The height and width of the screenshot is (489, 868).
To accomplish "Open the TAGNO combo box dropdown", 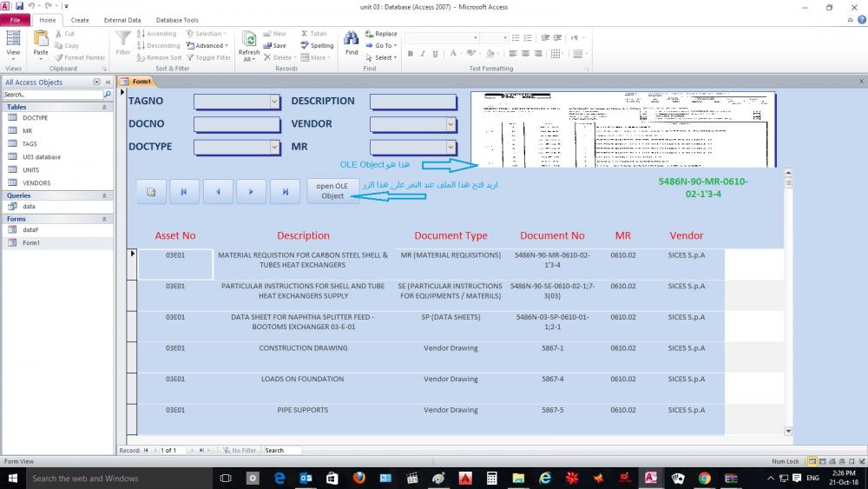I will pyautogui.click(x=274, y=102).
